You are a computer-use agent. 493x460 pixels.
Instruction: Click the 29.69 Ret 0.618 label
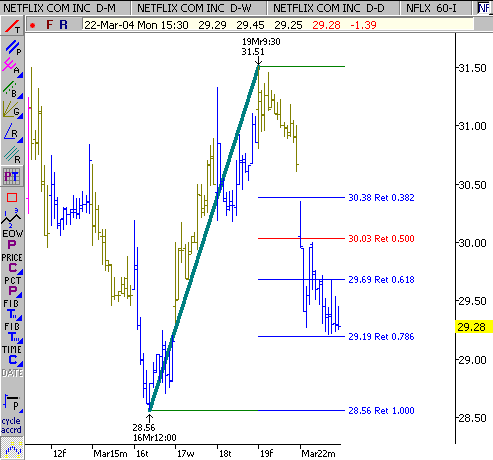pyautogui.click(x=381, y=280)
